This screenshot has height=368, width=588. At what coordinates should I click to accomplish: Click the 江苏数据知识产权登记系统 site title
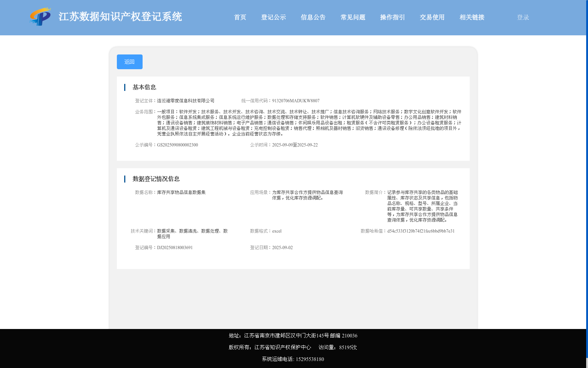[x=120, y=17]
